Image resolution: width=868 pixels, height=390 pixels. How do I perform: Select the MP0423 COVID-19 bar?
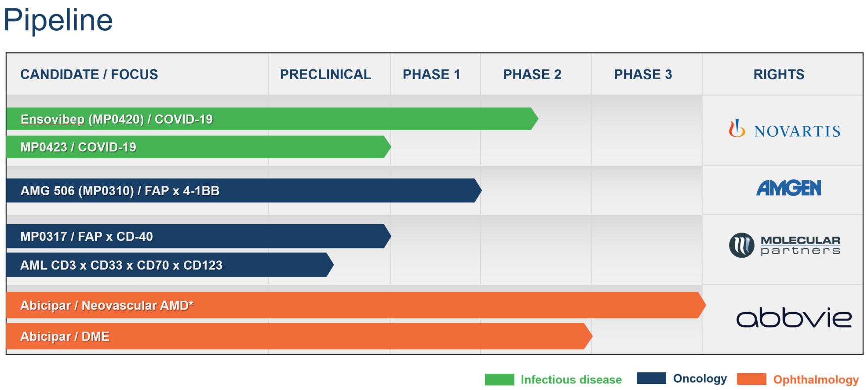(198, 147)
